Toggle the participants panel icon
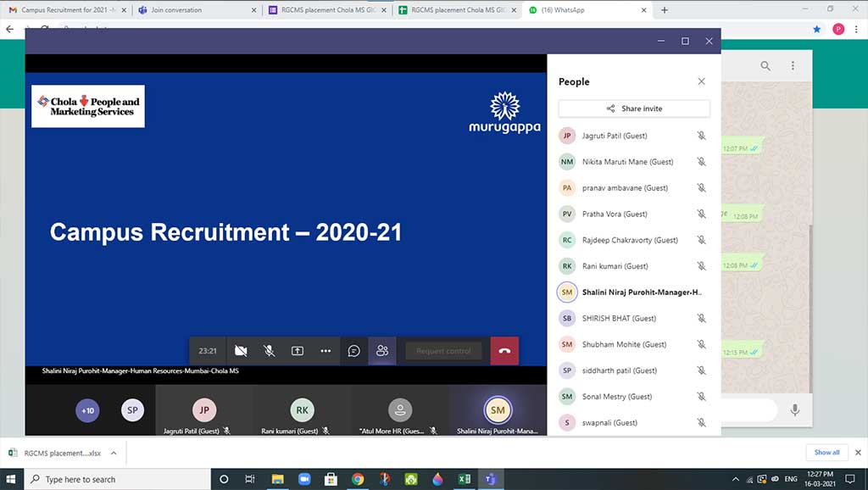 (x=382, y=351)
